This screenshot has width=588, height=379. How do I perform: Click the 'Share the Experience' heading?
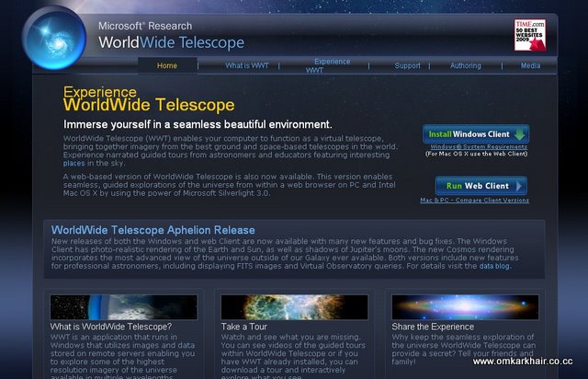(433, 327)
